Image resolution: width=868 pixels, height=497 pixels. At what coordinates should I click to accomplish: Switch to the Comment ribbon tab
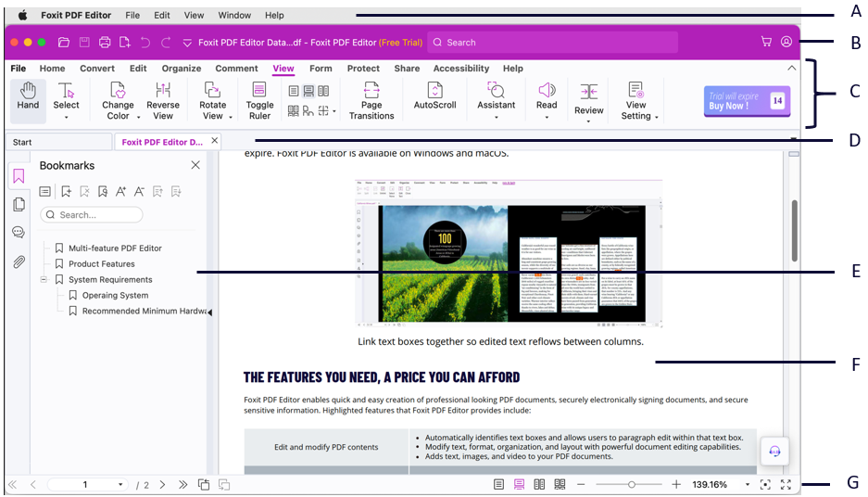pos(236,69)
